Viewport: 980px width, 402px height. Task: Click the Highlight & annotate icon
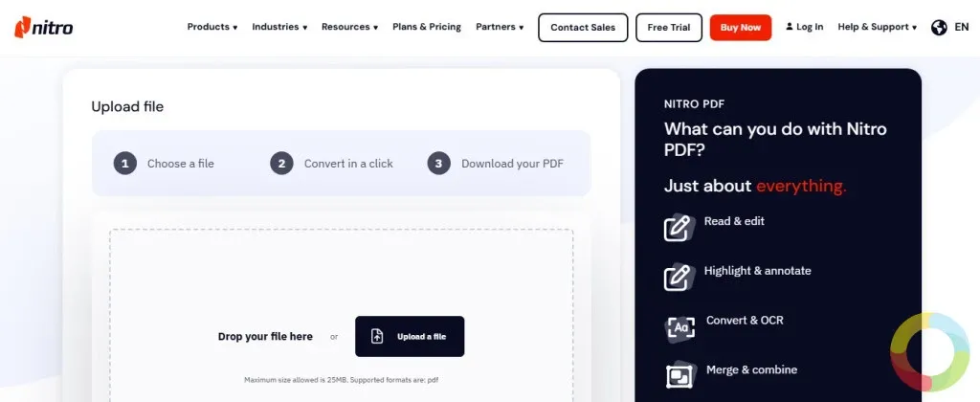(x=679, y=277)
